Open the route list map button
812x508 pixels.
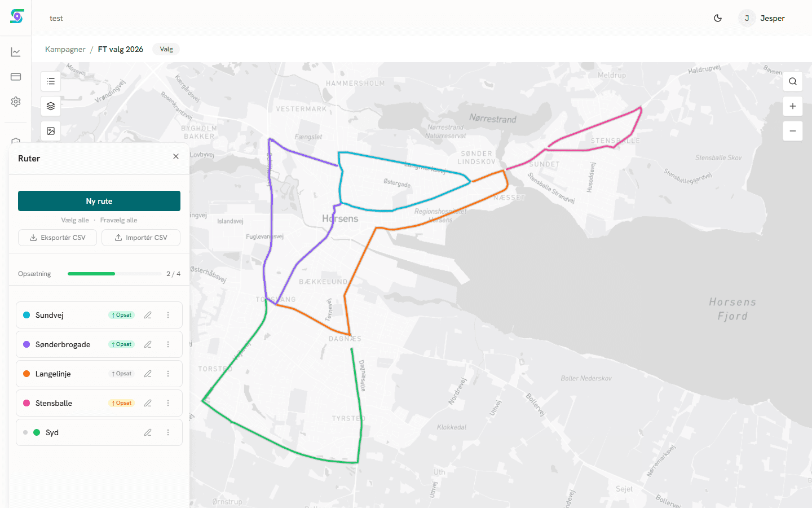coord(51,81)
